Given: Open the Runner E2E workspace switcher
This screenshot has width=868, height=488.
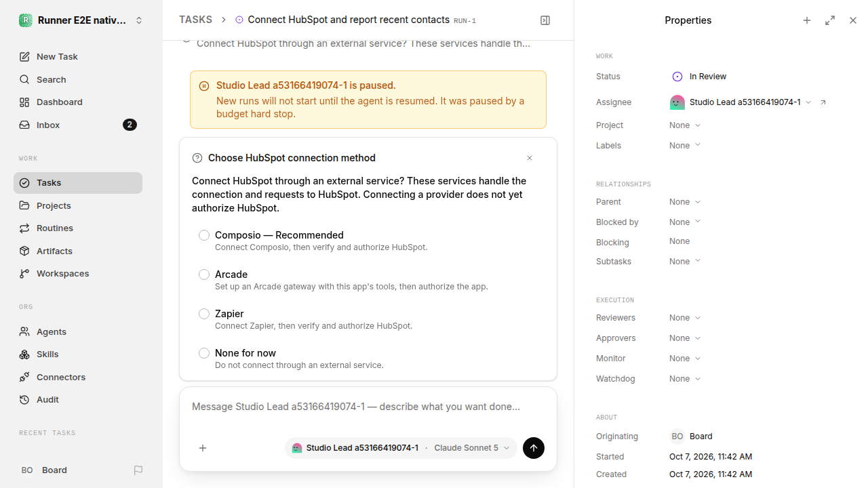Looking at the screenshot, I should (81, 20).
